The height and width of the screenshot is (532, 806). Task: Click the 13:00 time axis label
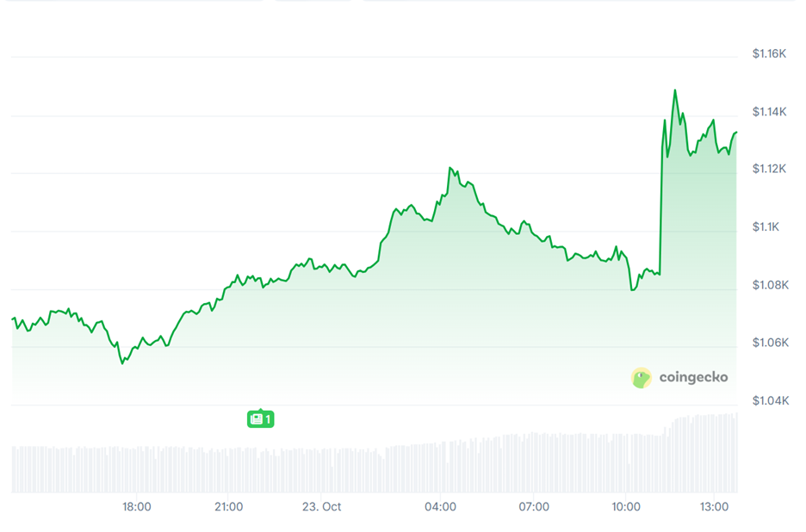pyautogui.click(x=715, y=507)
